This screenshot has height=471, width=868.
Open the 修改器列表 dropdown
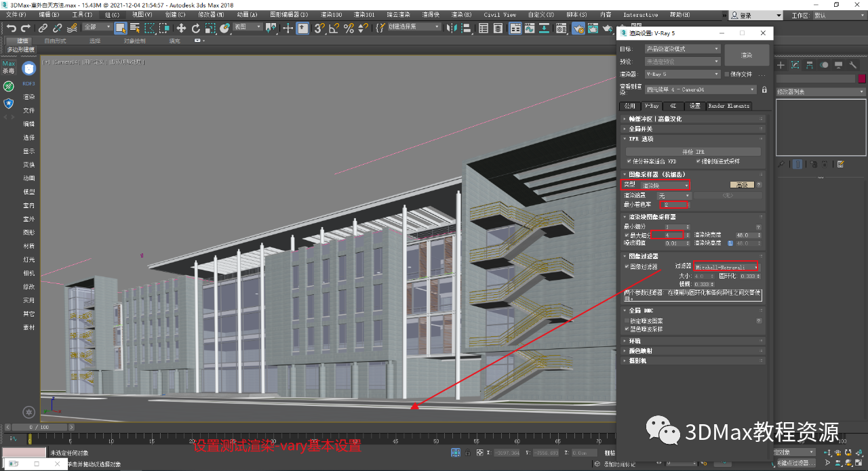821,91
